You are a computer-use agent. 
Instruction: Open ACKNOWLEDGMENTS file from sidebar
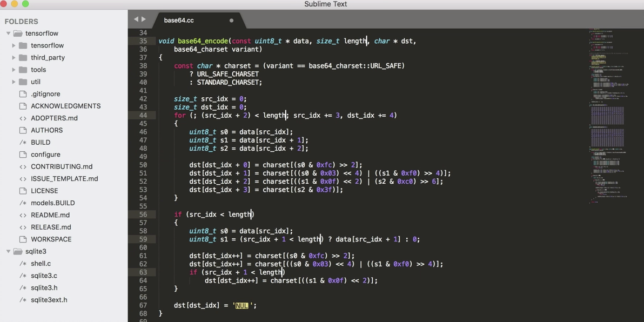click(x=66, y=106)
